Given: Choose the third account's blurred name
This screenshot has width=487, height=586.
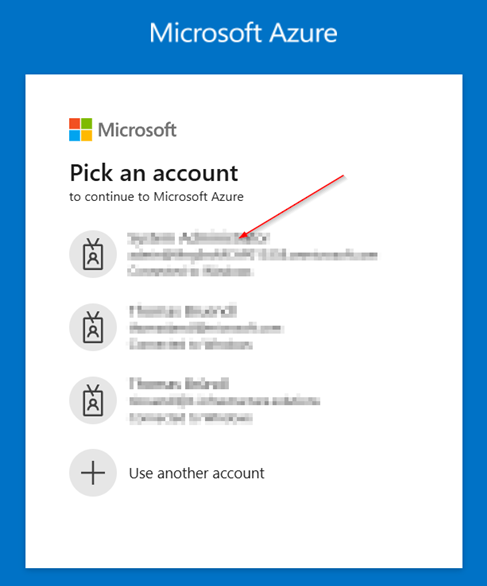Looking at the screenshot, I should [179, 384].
